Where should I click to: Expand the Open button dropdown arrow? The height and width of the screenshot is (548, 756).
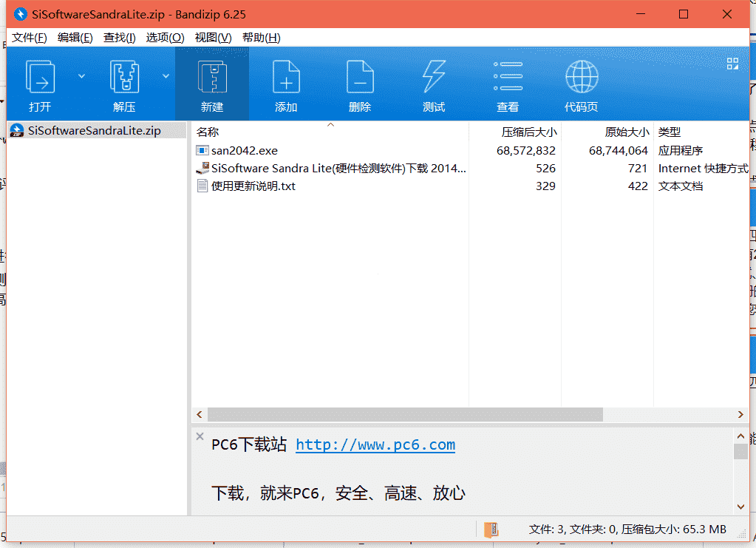81,76
